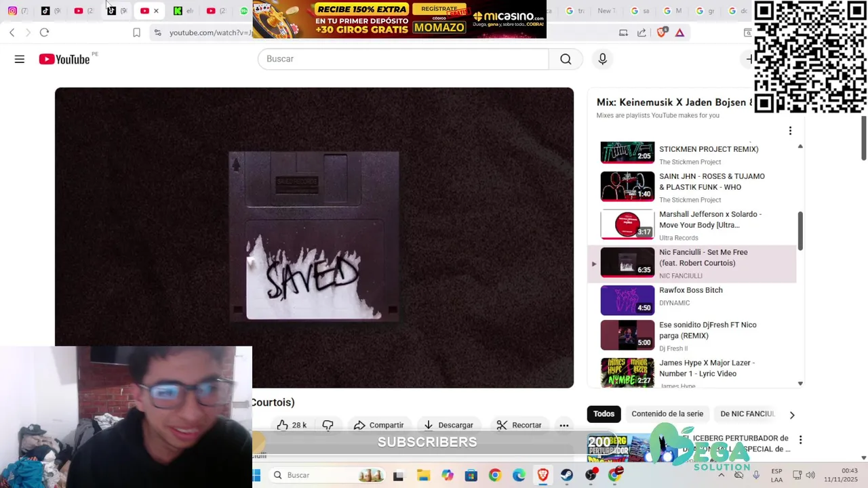The image size is (868, 488).
Task: Bookmark this page with the bookmark icon
Action: pyautogui.click(x=136, y=33)
